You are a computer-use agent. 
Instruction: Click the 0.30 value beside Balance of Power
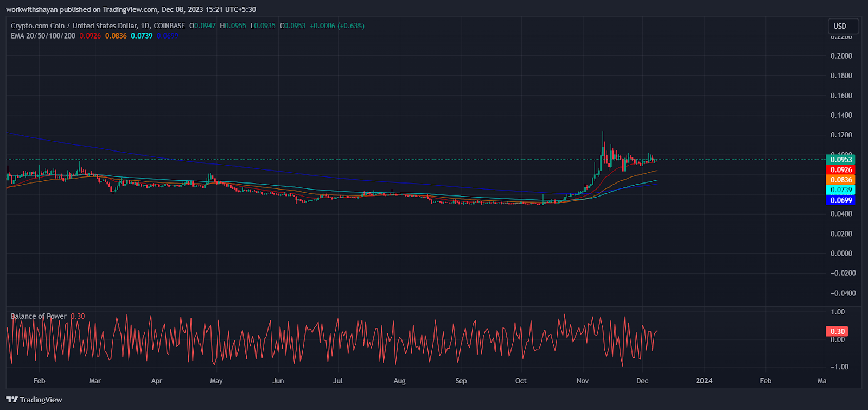pos(78,316)
